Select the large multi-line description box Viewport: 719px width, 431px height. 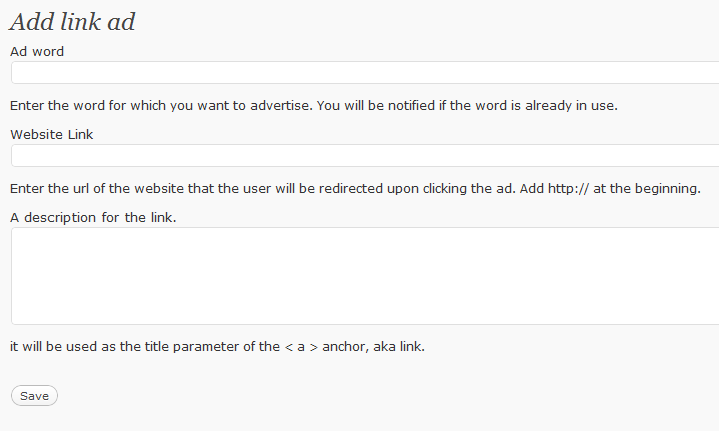coord(365,276)
